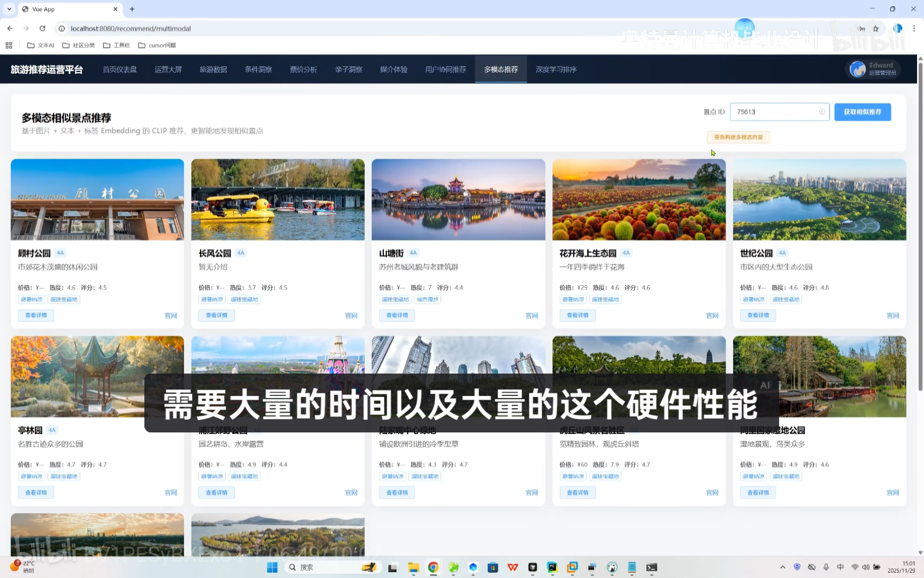
Task: Open the 顾村公园 card image
Action: tap(97, 200)
